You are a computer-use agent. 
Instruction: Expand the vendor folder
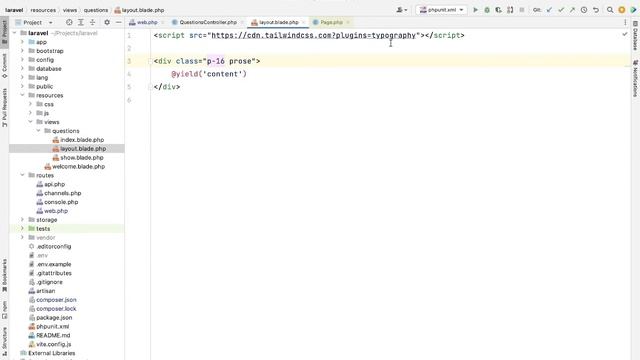(x=22, y=238)
